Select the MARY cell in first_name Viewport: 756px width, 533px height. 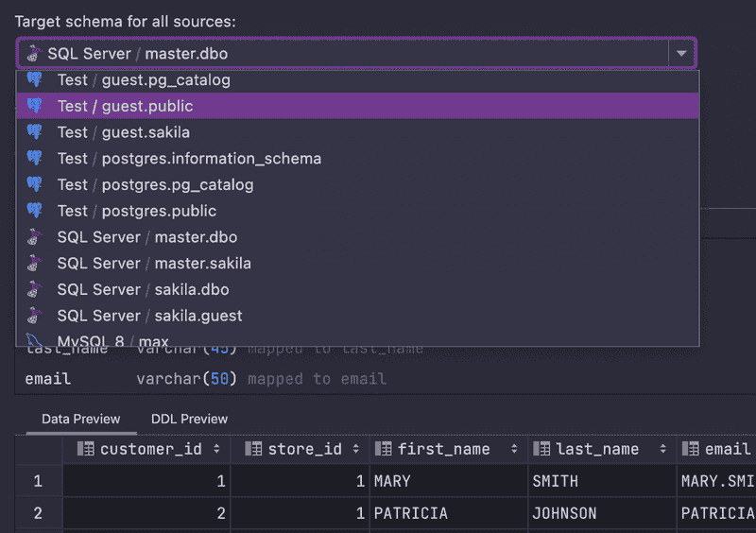pos(449,481)
